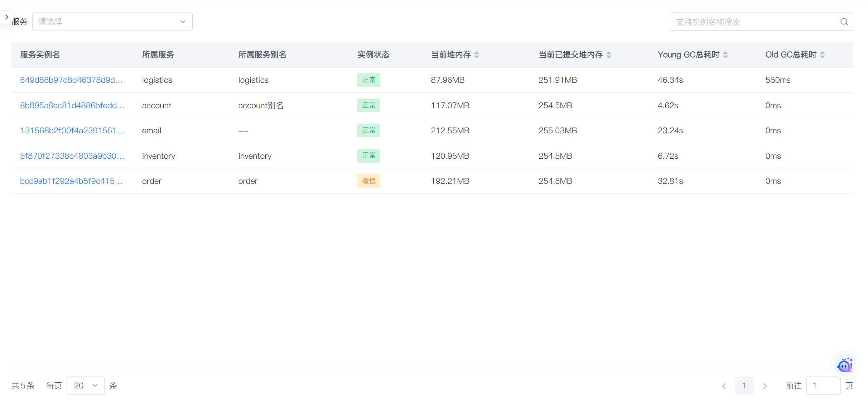Click the 6.72s Young GC value
Viewport: 868px width, 402px height.
(x=668, y=156)
